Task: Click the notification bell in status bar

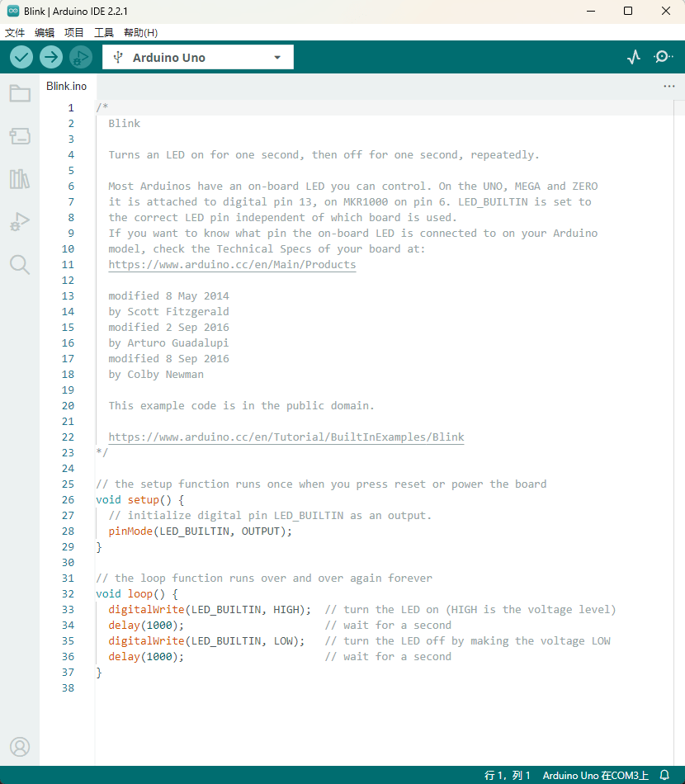Action: (664, 775)
